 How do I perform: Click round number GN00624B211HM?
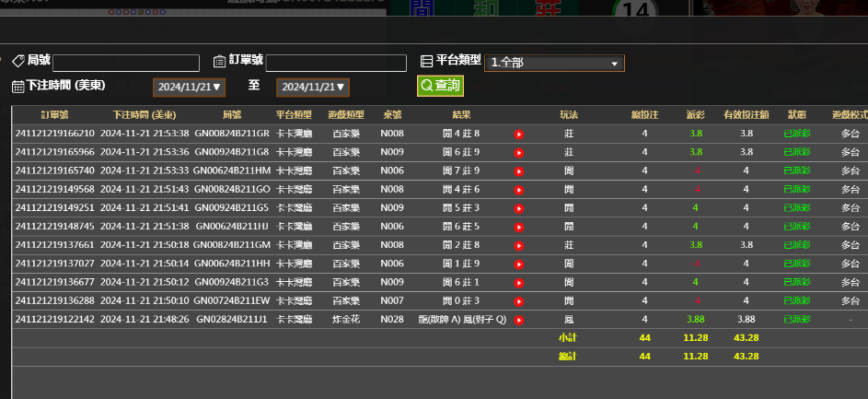[x=232, y=170]
